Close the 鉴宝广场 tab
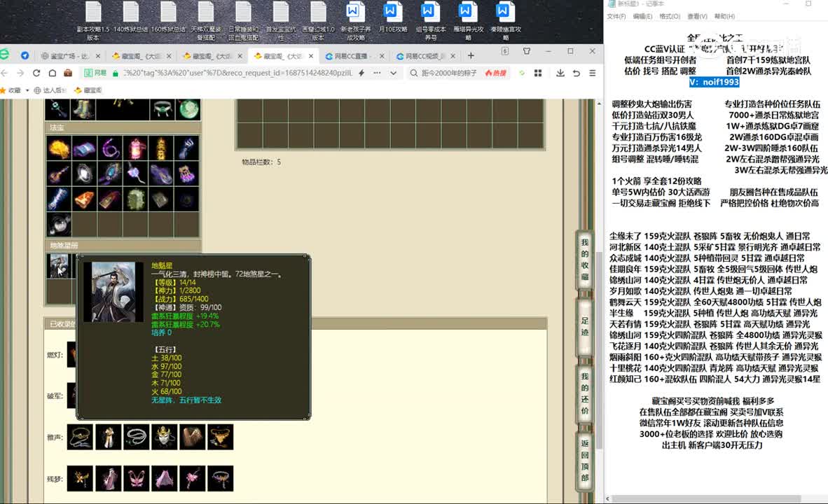This screenshot has width=828, height=504. point(97,56)
